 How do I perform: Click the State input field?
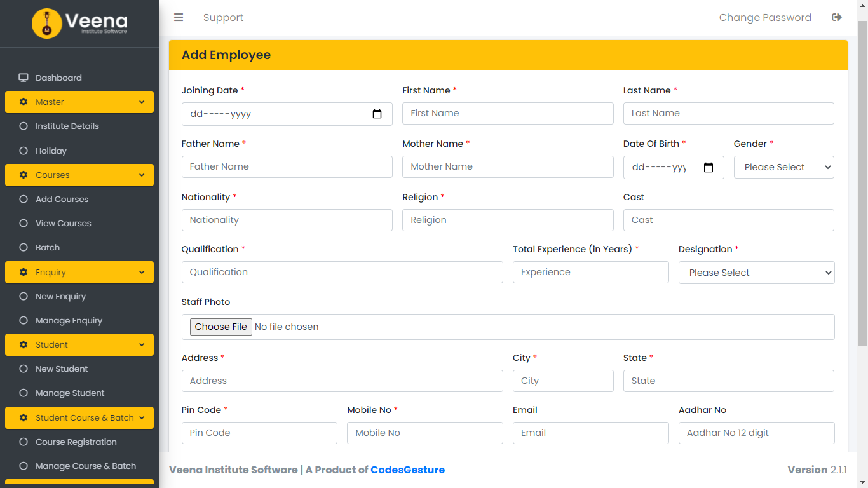(728, 381)
